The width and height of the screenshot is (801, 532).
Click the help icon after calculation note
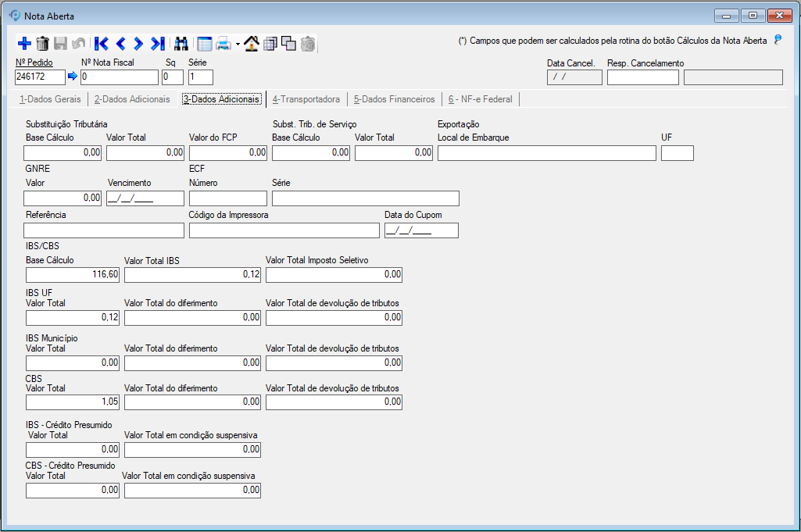pyautogui.click(x=778, y=40)
